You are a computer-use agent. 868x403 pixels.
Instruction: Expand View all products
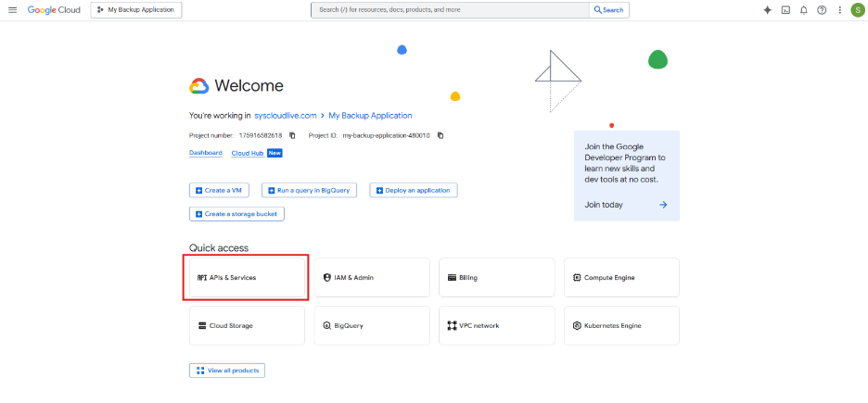227,371
